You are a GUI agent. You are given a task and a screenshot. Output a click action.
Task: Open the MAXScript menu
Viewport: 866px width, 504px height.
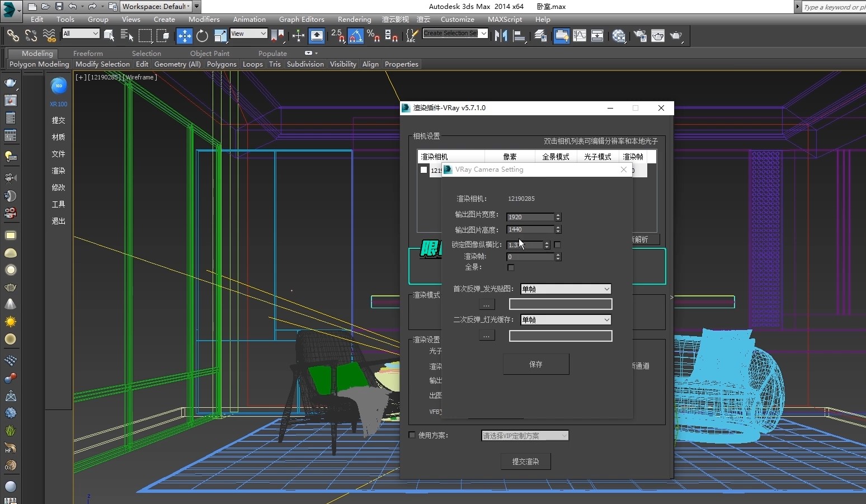(x=505, y=19)
